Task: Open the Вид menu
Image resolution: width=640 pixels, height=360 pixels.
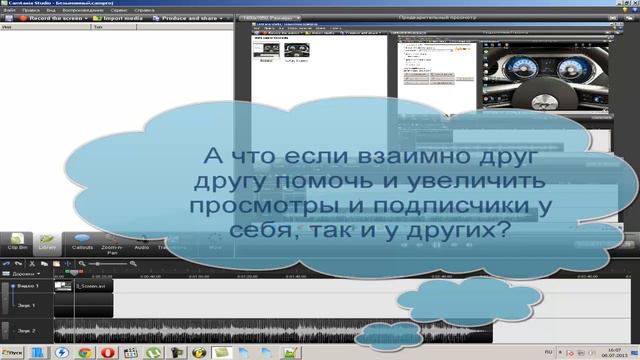Action: click(51, 10)
